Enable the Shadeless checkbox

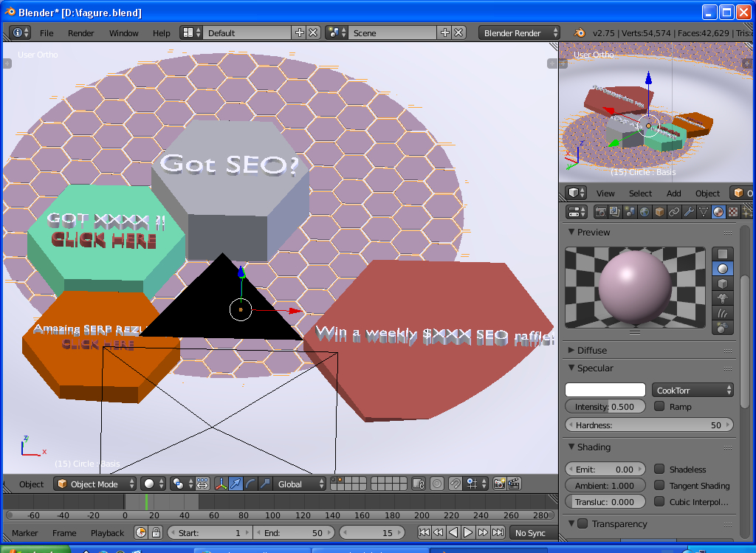tap(659, 470)
